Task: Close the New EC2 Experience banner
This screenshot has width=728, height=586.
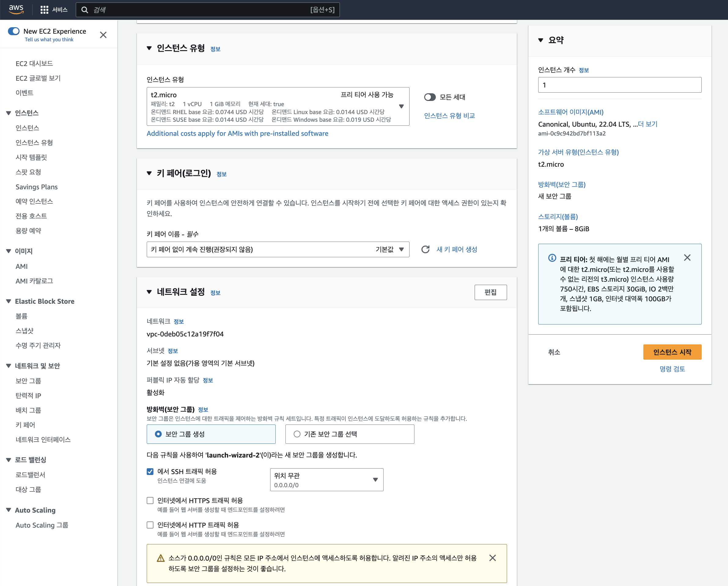Action: 103,35
